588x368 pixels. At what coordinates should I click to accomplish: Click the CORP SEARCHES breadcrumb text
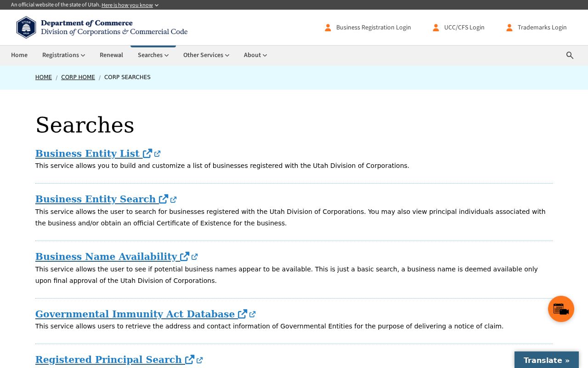point(127,77)
